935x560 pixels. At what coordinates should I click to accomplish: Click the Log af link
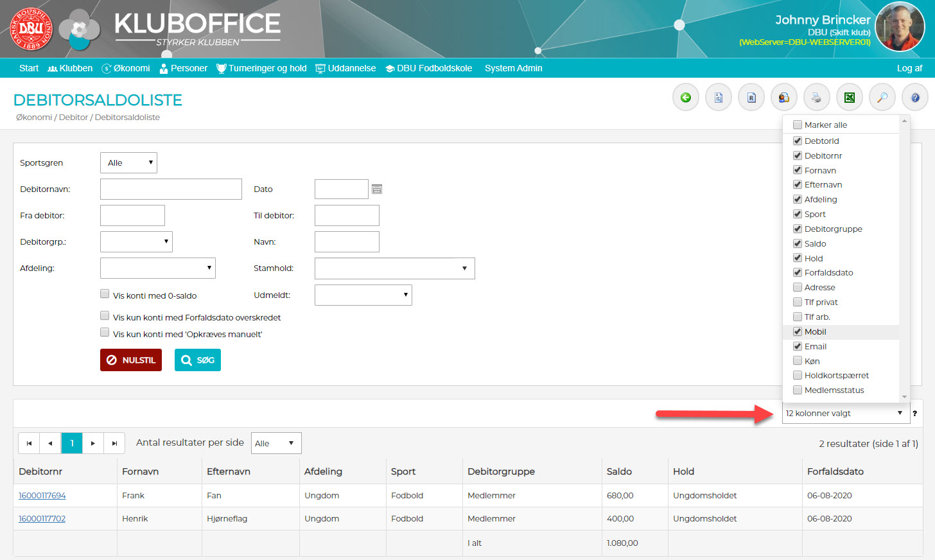coord(909,68)
